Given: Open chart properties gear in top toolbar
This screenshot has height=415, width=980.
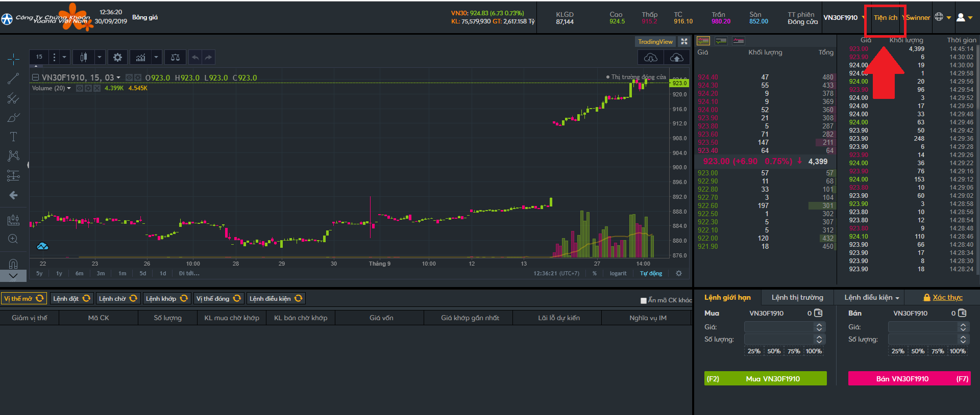Looking at the screenshot, I should coord(117,57).
